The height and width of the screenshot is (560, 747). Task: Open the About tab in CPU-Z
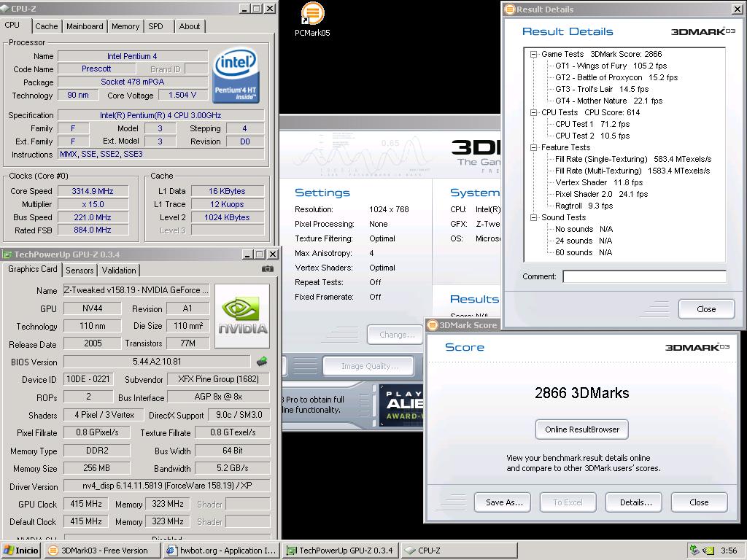[x=189, y=27]
